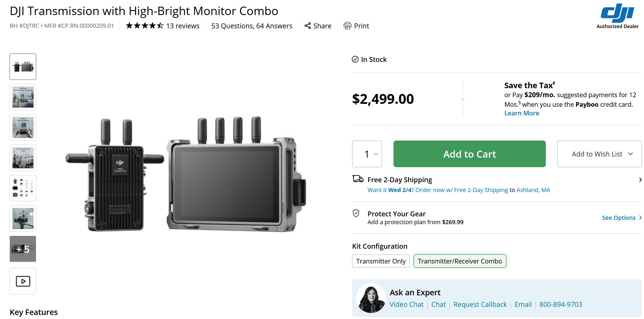This screenshot has width=644, height=319.
Task: Click the Protect Your Gear shield icon
Action: click(356, 213)
